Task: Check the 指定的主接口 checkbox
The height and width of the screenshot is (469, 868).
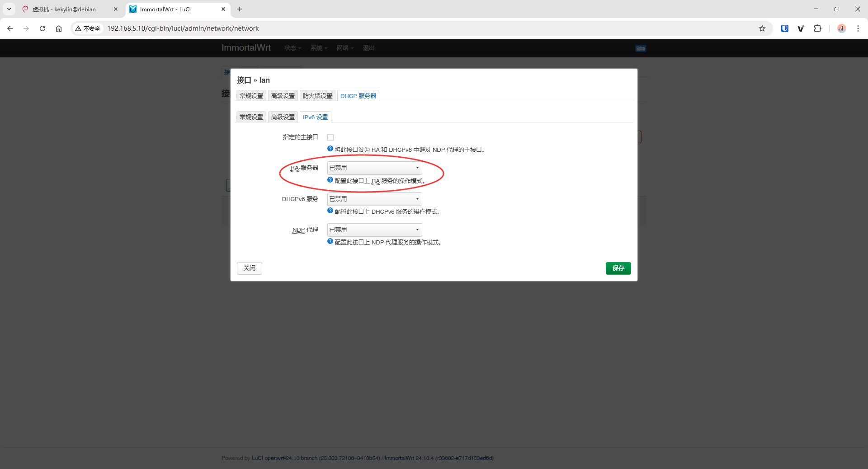Action: (x=330, y=137)
